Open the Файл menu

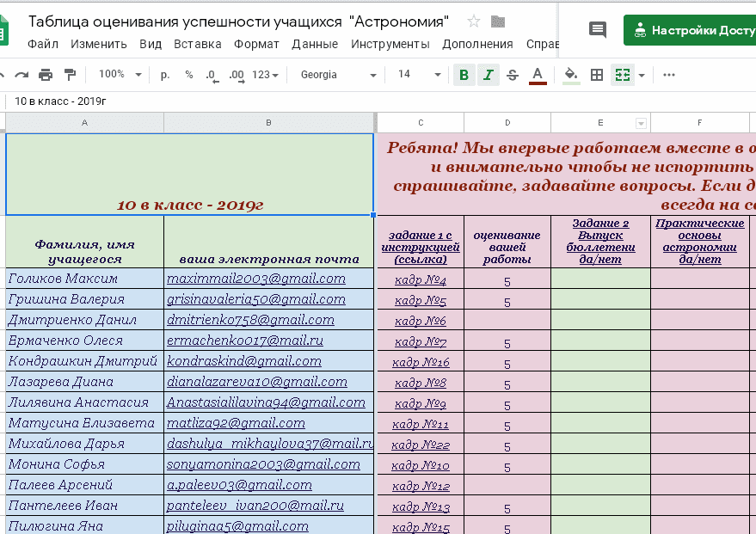[42, 44]
